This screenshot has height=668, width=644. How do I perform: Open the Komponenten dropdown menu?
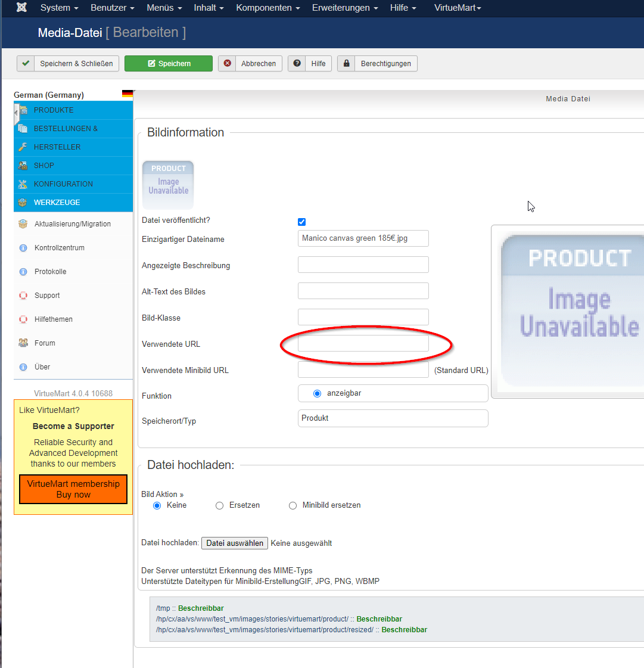[267, 8]
